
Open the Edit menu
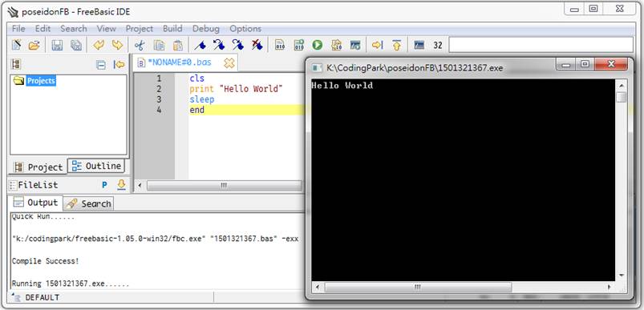pos(43,29)
